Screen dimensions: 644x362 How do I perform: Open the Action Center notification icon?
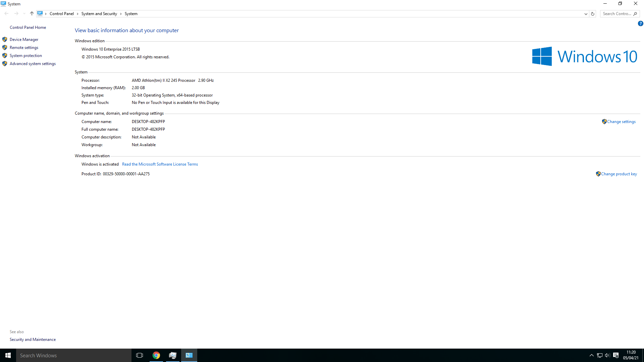pyautogui.click(x=616, y=355)
